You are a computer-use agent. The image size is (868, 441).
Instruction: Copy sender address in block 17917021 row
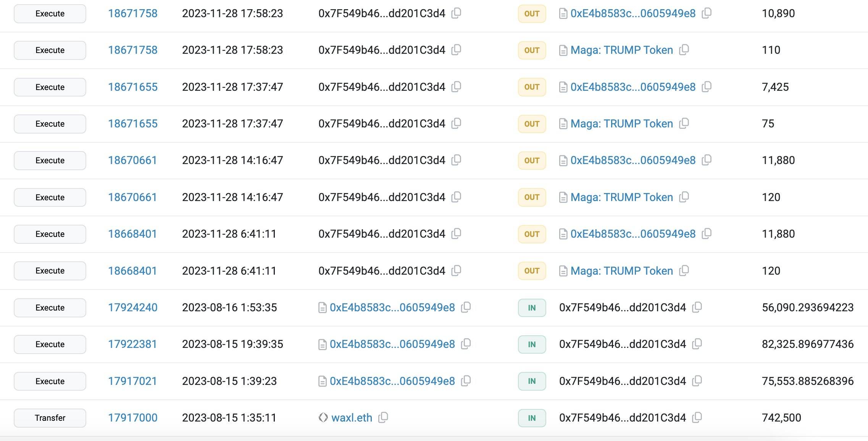click(466, 381)
